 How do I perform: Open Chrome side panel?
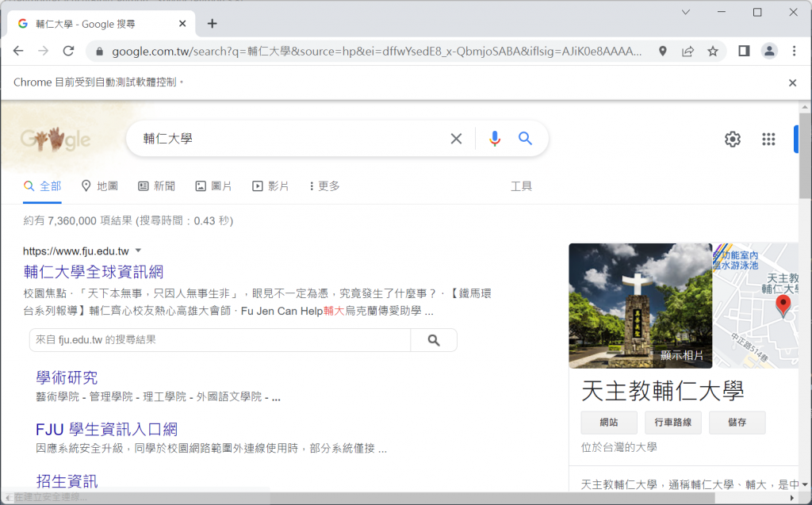tap(744, 51)
